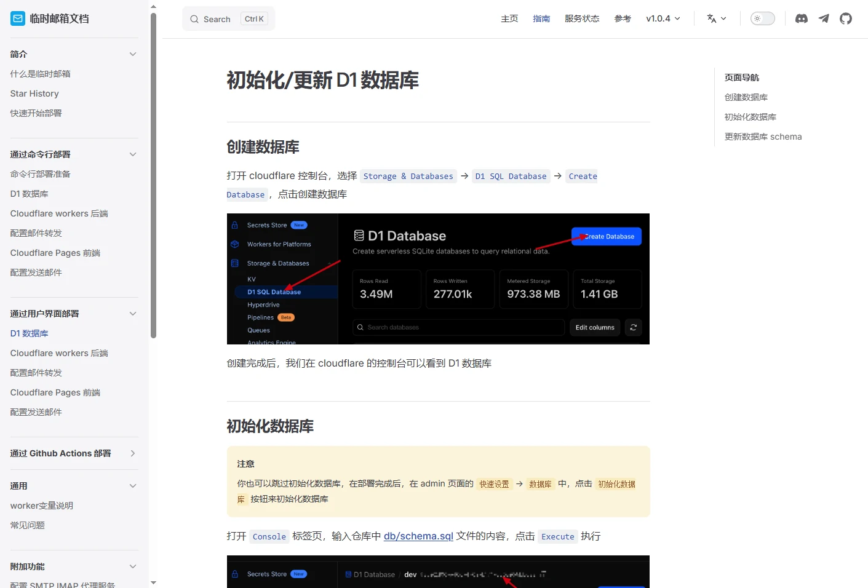Open Cloudflare workers 后端 under 通过用户界面部署
868x588 pixels.
[59, 353]
